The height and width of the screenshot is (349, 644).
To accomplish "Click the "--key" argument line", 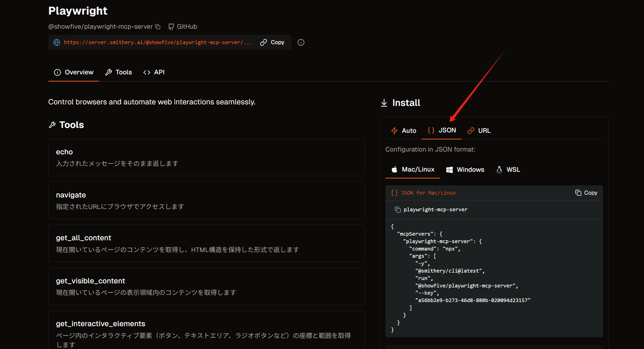I will pyautogui.click(x=427, y=293).
